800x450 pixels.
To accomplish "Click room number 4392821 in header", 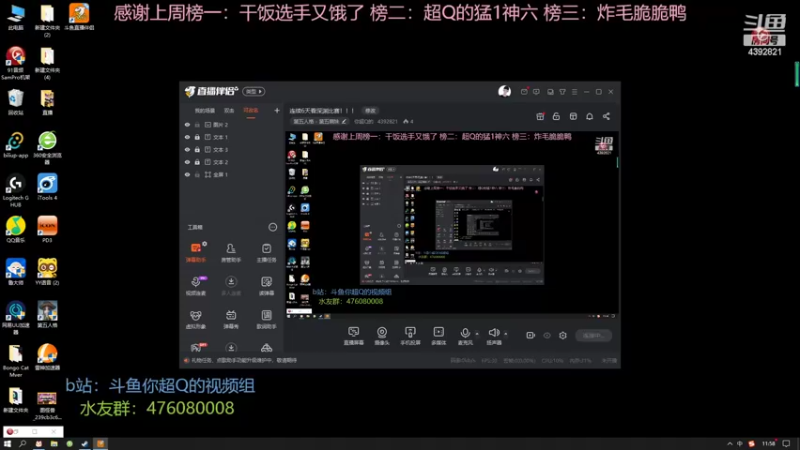I will tap(387, 121).
